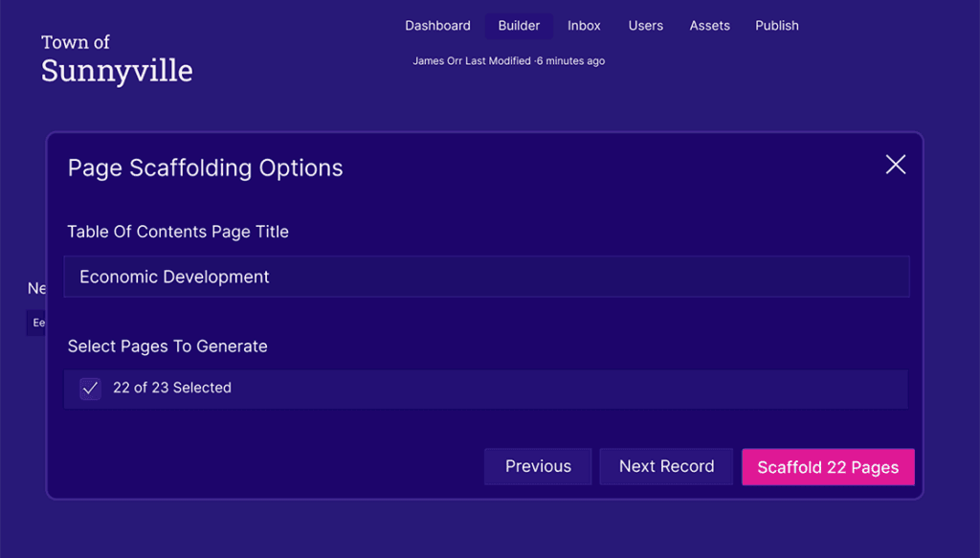Click the Select Pages To Generate label
The width and height of the screenshot is (980, 558).
[167, 346]
